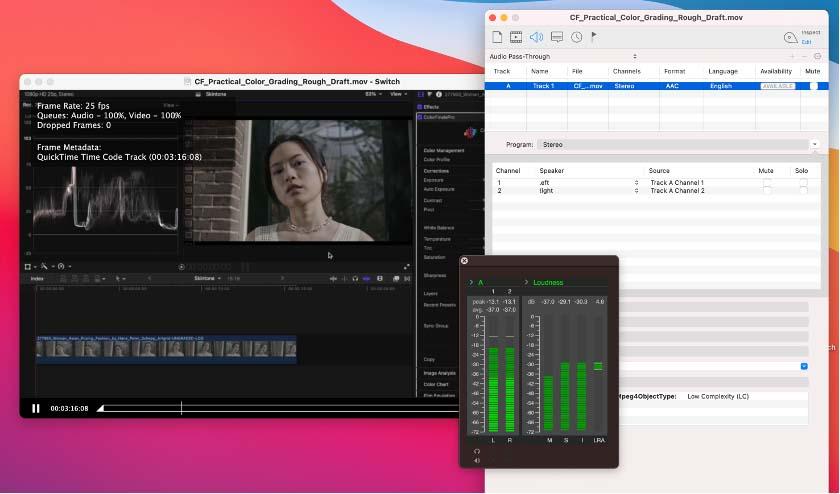Click the headphones icon in meter panel
The width and height of the screenshot is (840, 494).
pyautogui.click(x=477, y=451)
